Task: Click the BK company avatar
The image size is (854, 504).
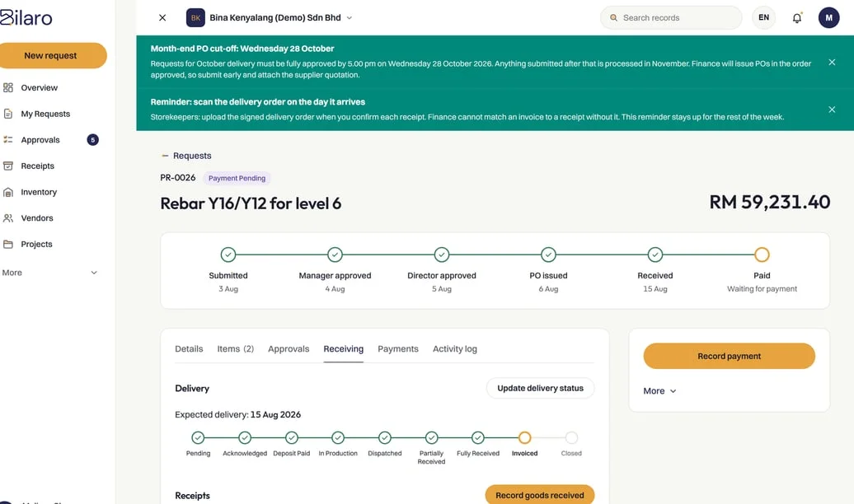Action: (195, 17)
